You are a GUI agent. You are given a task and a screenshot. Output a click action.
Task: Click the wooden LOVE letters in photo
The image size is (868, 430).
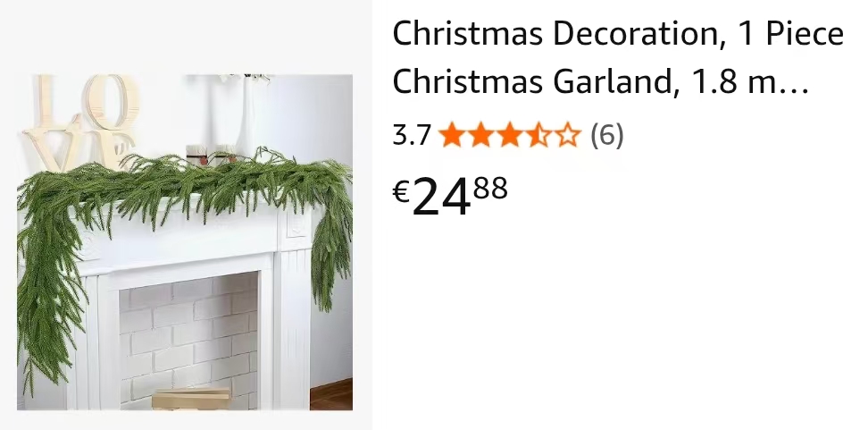pos(80,121)
